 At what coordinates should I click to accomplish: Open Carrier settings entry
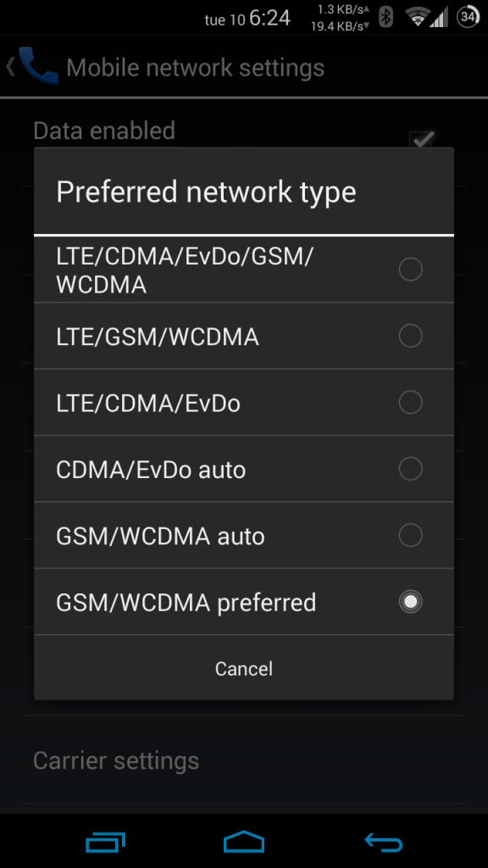point(244,760)
